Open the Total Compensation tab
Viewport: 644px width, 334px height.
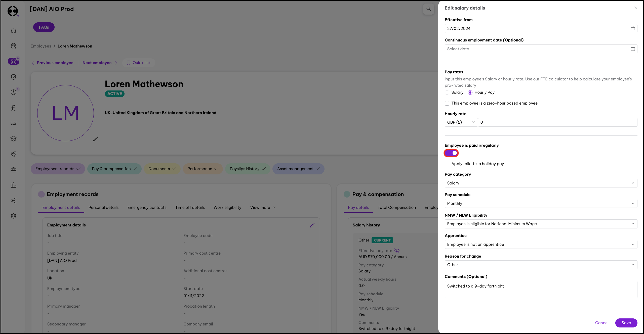tap(396, 208)
